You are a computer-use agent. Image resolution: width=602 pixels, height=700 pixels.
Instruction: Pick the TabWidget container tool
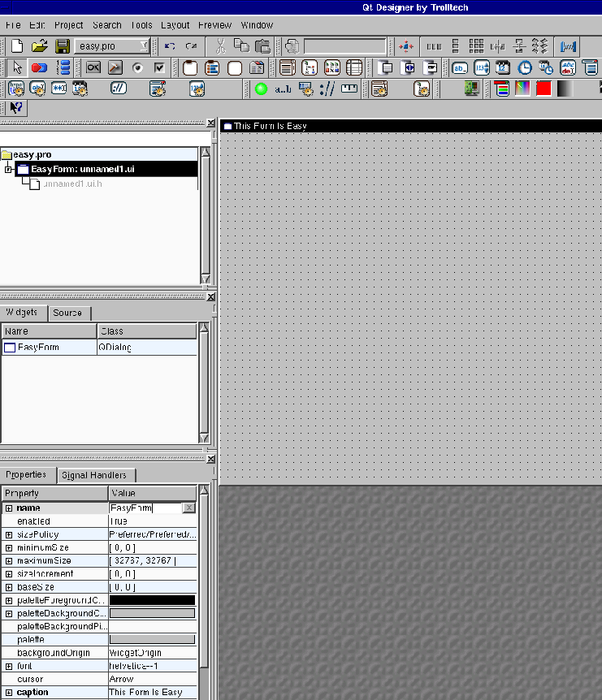(x=257, y=68)
